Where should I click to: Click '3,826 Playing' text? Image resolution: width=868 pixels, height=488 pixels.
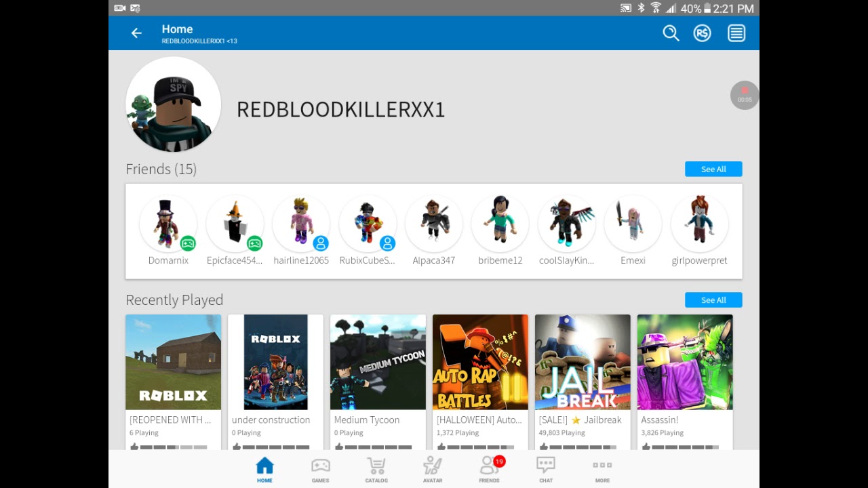point(663,433)
